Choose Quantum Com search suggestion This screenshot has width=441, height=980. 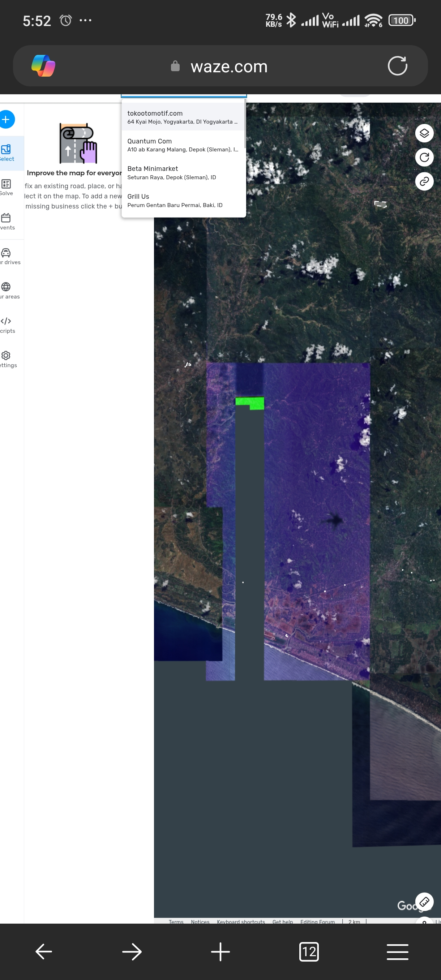[183, 145]
